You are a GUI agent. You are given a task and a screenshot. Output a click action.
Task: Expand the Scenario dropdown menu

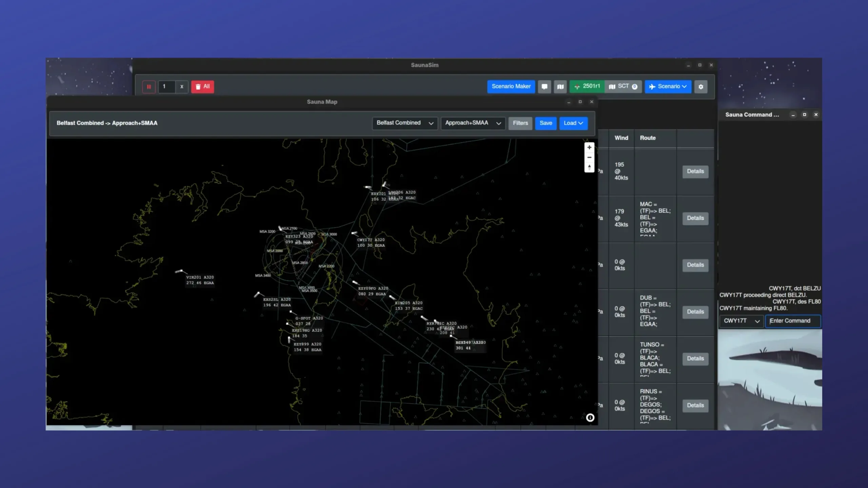click(668, 86)
